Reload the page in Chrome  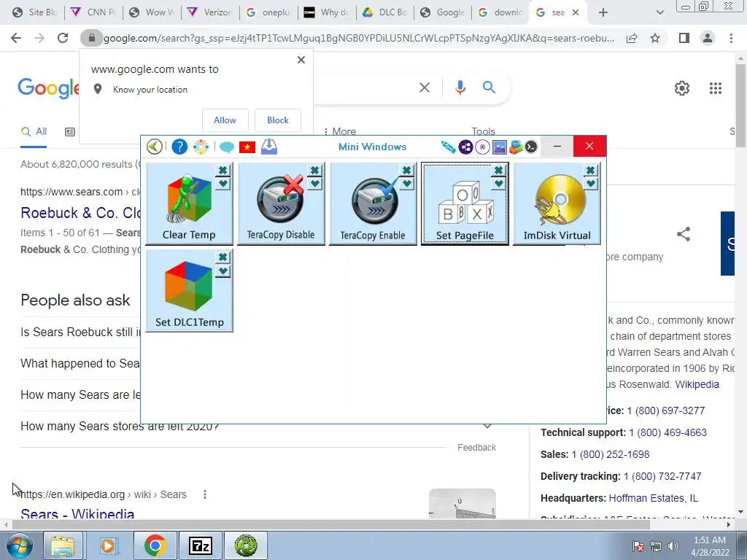[x=63, y=38]
